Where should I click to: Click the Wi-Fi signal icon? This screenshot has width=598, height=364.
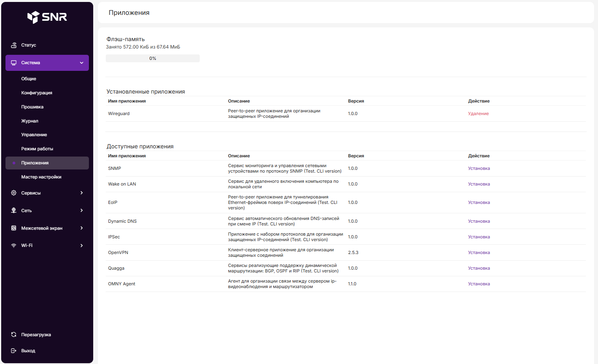click(14, 245)
